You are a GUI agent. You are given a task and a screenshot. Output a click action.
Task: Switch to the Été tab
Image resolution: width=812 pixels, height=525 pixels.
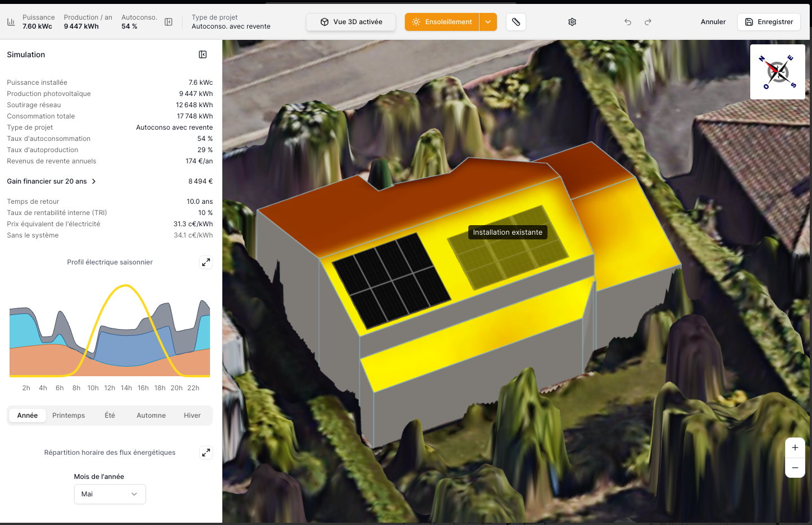(x=110, y=416)
